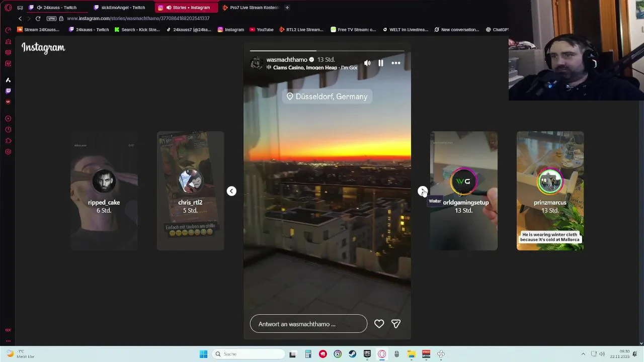Open settings gear in Opera sidebar
The image size is (644, 362).
tap(8, 152)
